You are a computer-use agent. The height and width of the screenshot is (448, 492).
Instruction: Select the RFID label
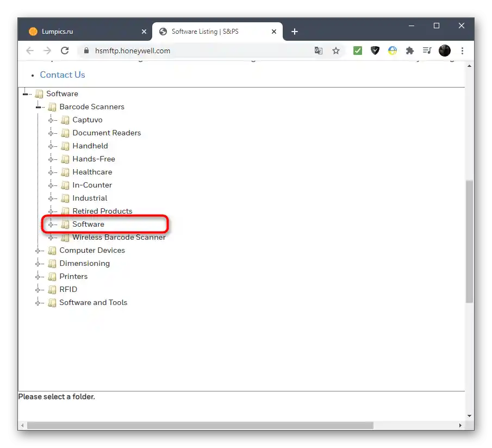68,290
